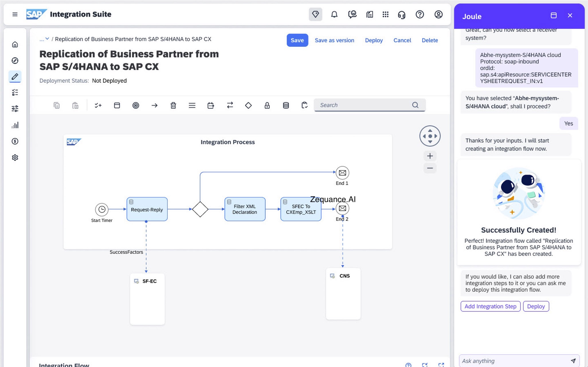Image resolution: width=588 pixels, height=367 pixels.
Task: Click the copy icon in the flow editor toolbar
Action: click(x=56, y=105)
